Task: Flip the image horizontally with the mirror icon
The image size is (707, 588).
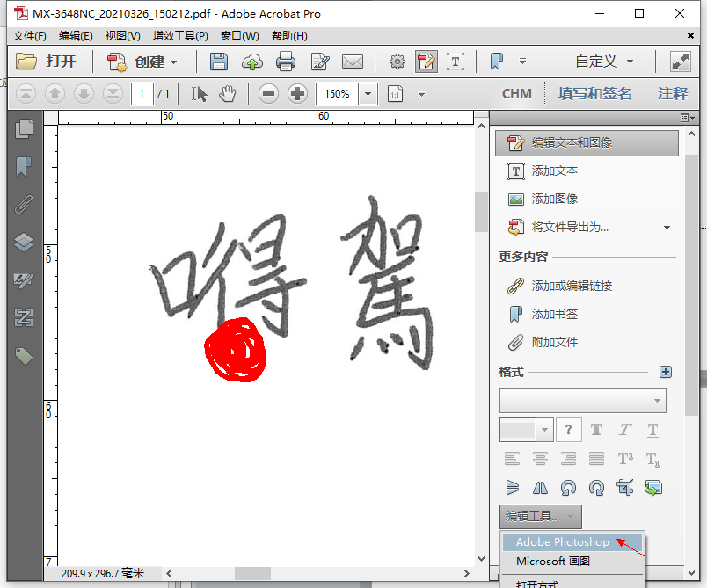Action: (540, 488)
